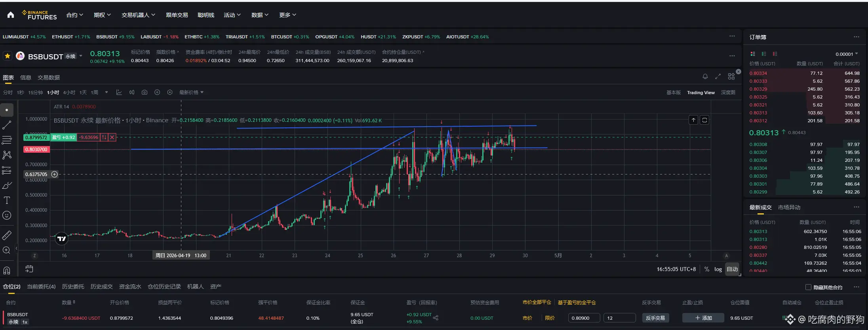Expand the 活动 menu
This screenshot has height=330, width=868.
click(x=232, y=15)
